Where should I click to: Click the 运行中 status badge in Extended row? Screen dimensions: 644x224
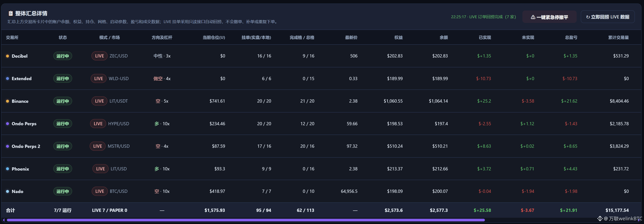click(63, 79)
